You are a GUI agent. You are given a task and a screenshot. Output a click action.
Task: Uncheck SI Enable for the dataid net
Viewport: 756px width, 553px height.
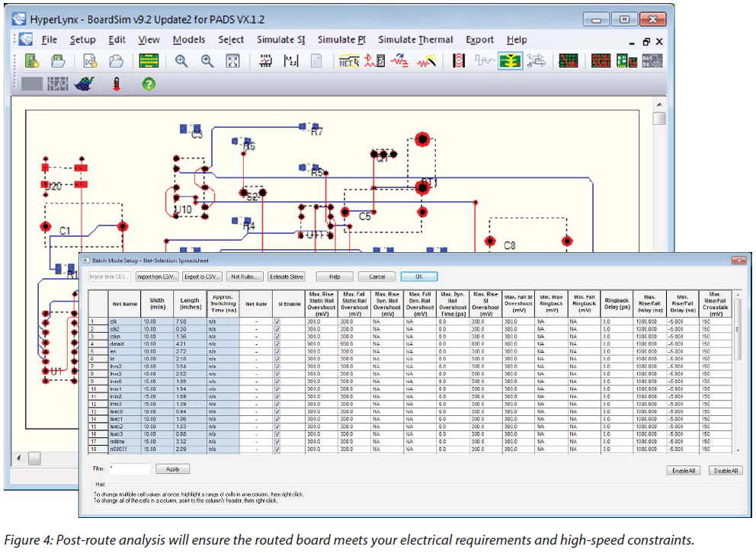[x=277, y=344]
